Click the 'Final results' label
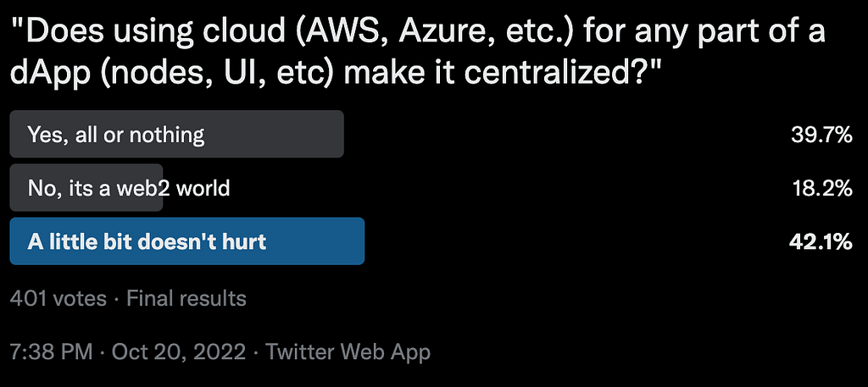The height and width of the screenshot is (387, 868). 186,299
